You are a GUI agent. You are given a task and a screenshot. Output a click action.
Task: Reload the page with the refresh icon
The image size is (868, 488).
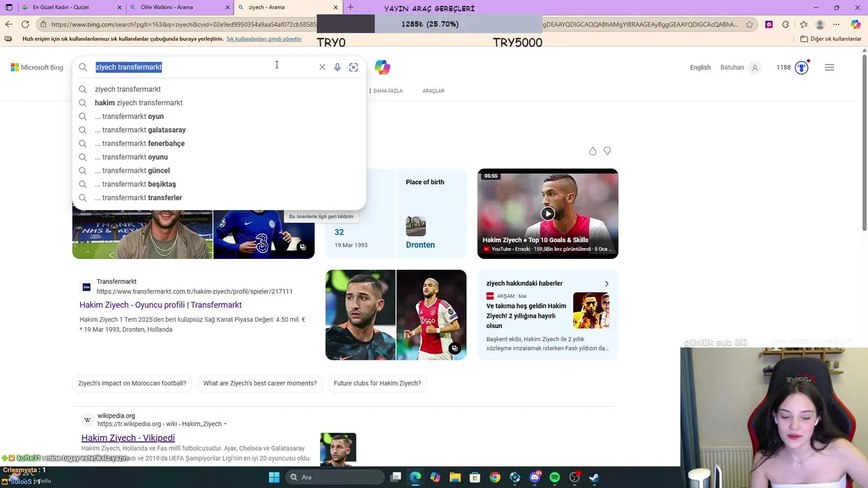pyautogui.click(x=25, y=24)
